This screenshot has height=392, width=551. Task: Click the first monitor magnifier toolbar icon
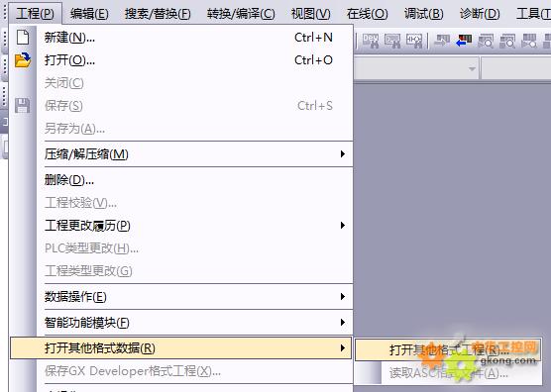click(x=486, y=41)
